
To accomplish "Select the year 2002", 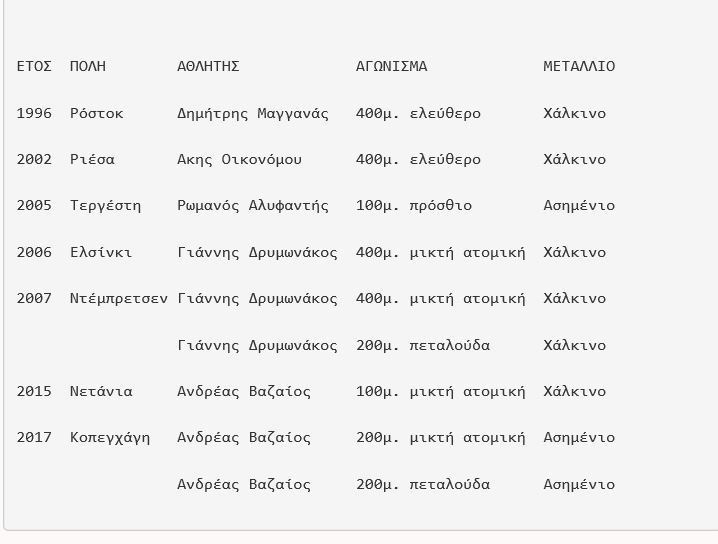I will click(34, 160).
